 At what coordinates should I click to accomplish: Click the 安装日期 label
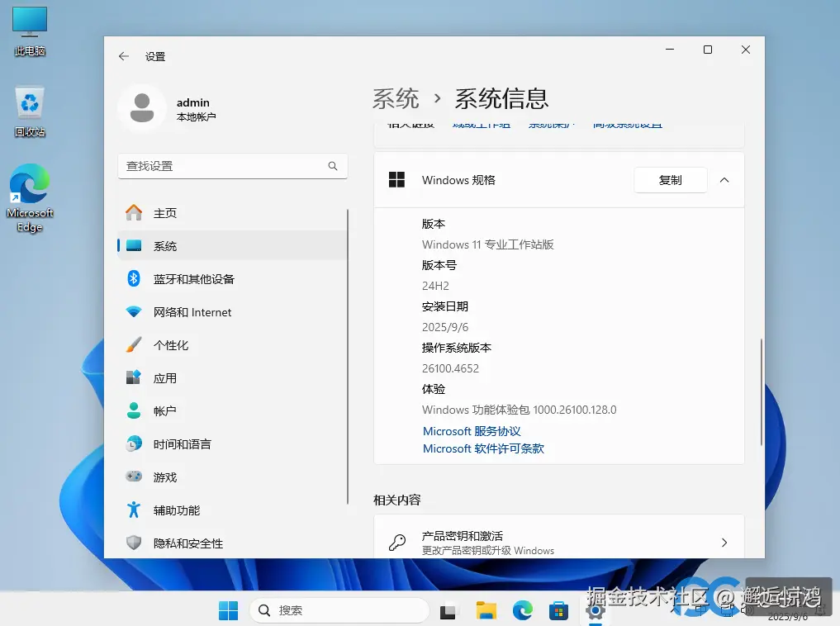pyautogui.click(x=444, y=306)
